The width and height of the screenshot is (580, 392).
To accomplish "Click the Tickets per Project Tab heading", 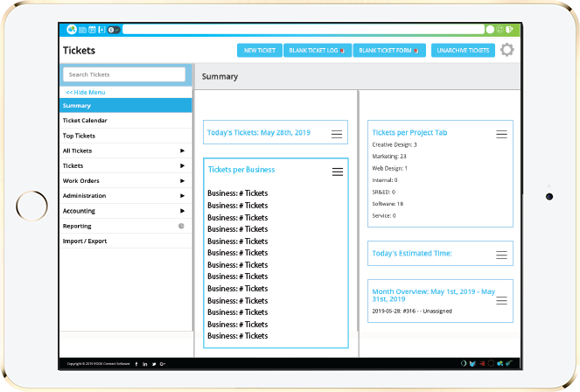I will tap(409, 132).
